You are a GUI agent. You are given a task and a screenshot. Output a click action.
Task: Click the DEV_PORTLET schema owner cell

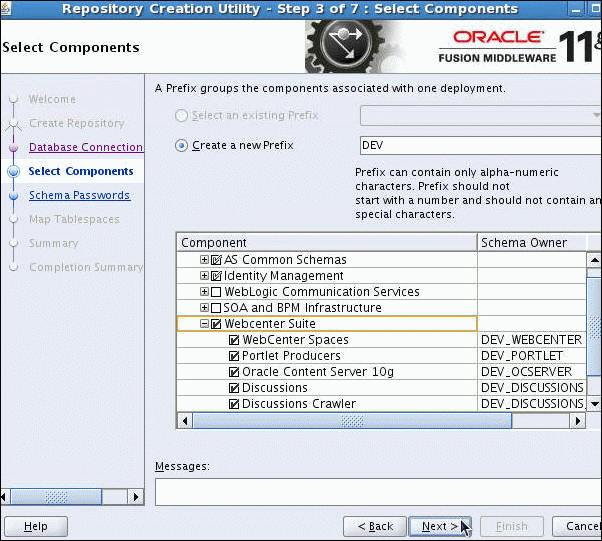click(532, 356)
